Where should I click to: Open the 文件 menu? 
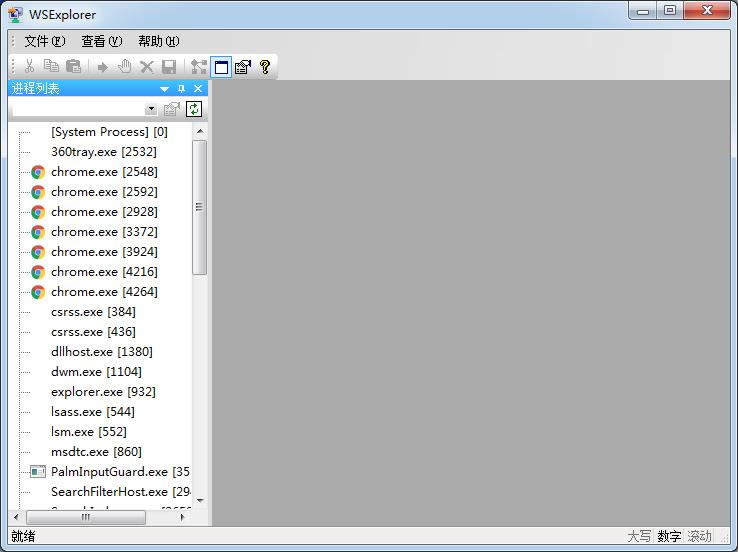click(44, 41)
